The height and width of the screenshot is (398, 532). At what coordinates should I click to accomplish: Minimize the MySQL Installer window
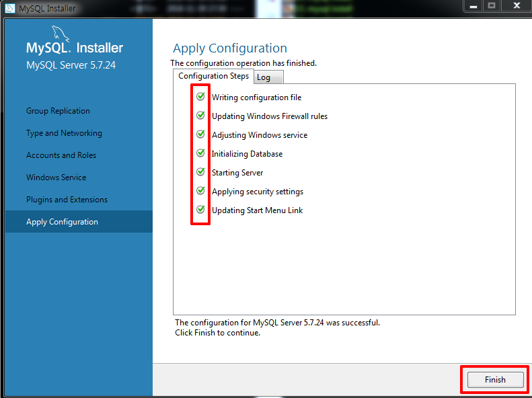(473, 6)
